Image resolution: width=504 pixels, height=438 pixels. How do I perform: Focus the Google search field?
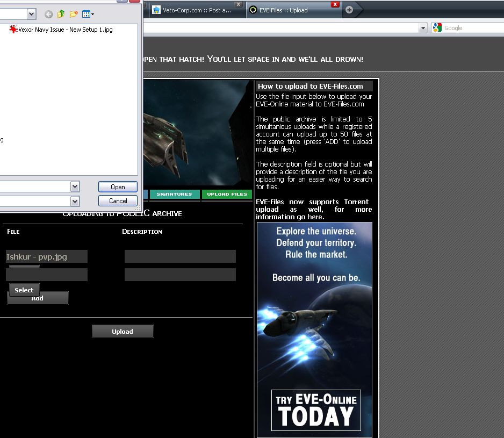tap(473, 28)
